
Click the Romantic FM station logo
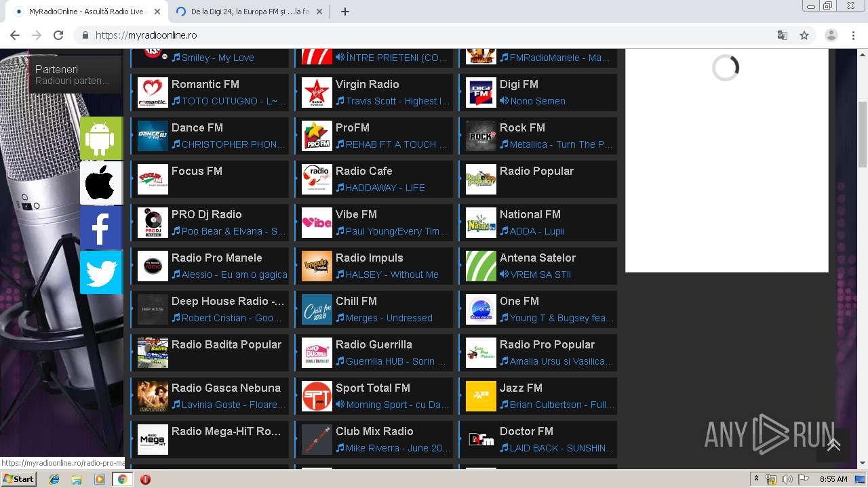pyautogui.click(x=153, y=93)
